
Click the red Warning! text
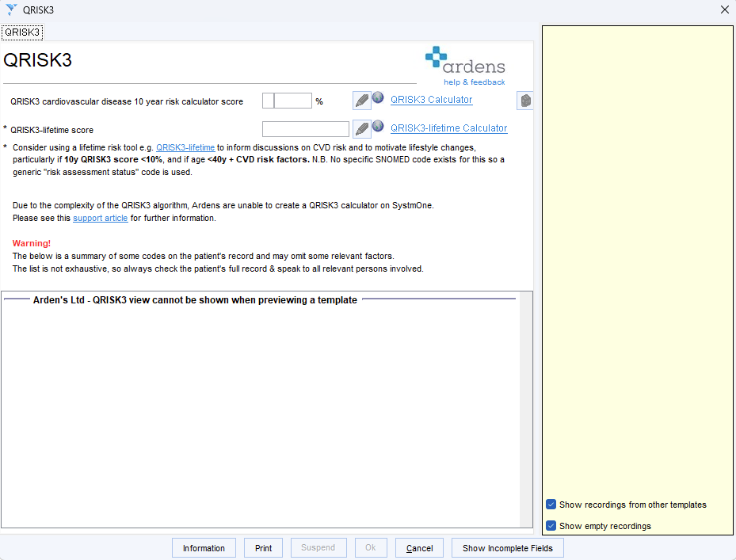(x=32, y=243)
